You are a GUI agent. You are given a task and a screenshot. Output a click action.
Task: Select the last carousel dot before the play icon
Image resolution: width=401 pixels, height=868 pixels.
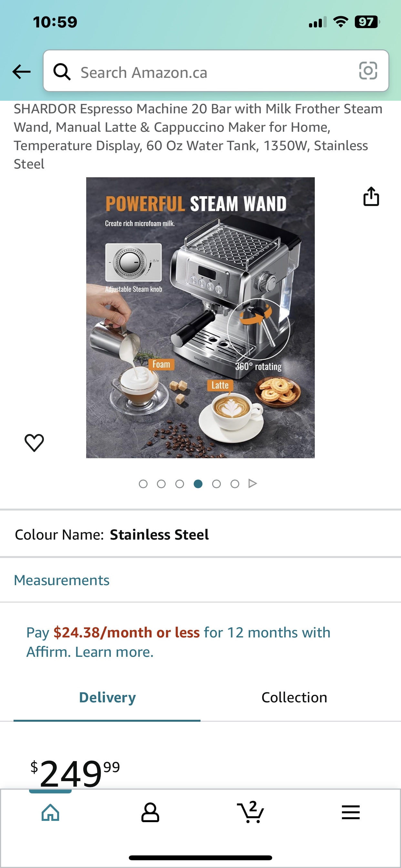[235, 483]
